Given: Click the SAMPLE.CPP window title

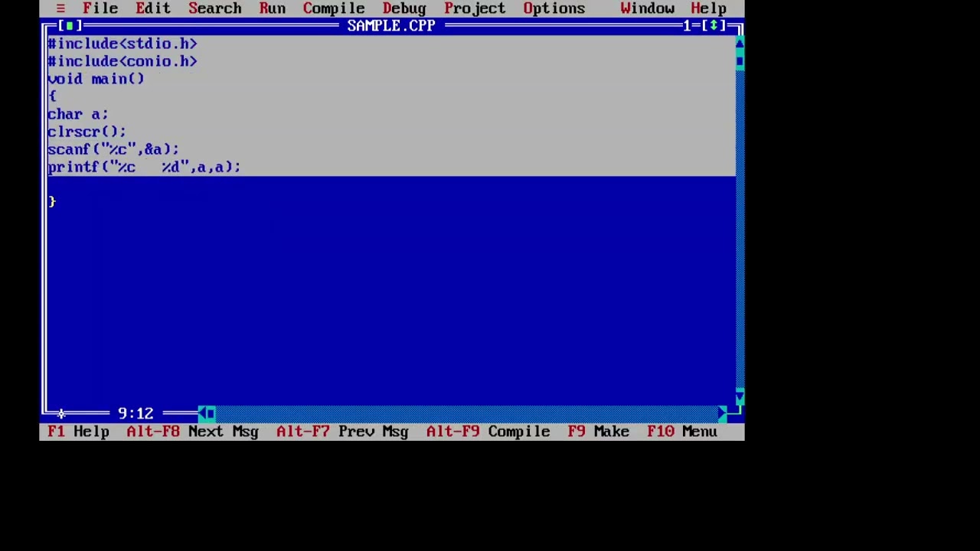Looking at the screenshot, I should pyautogui.click(x=391, y=26).
